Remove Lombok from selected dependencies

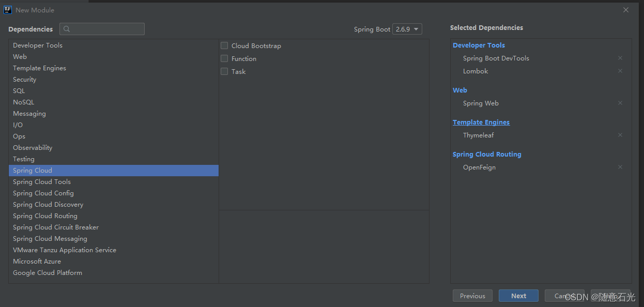[x=620, y=71]
